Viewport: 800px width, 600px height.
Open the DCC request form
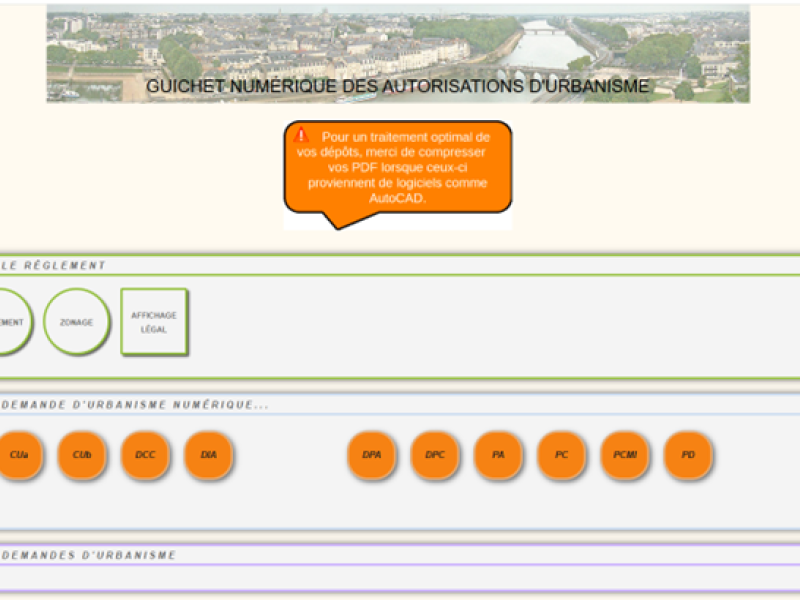pos(145,455)
